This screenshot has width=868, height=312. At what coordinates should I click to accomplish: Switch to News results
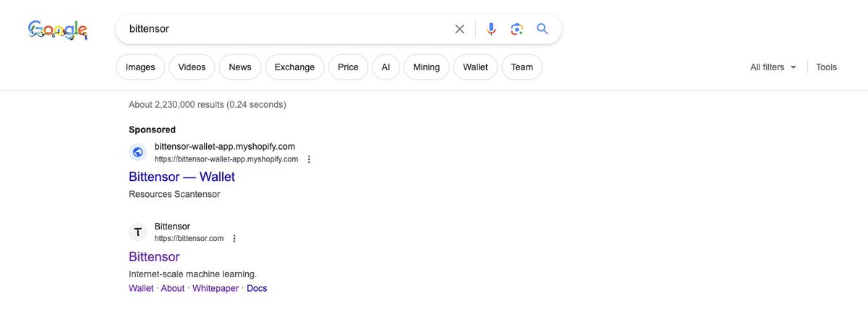(240, 67)
